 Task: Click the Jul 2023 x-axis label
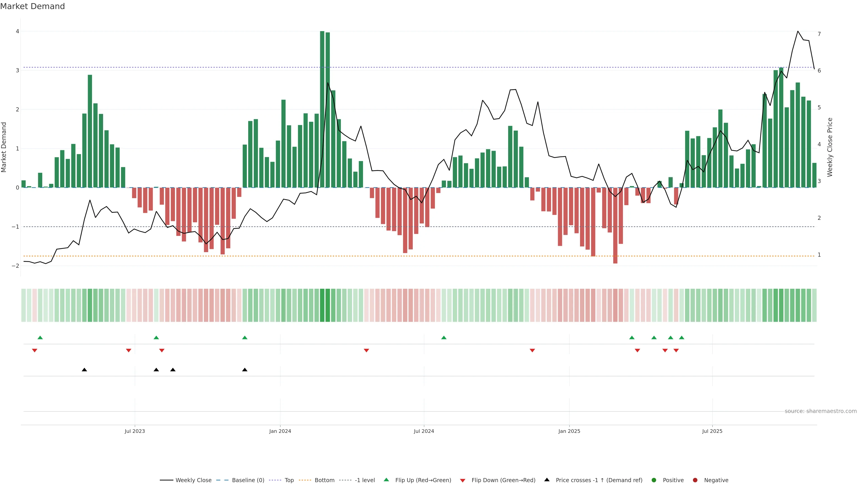(x=135, y=431)
